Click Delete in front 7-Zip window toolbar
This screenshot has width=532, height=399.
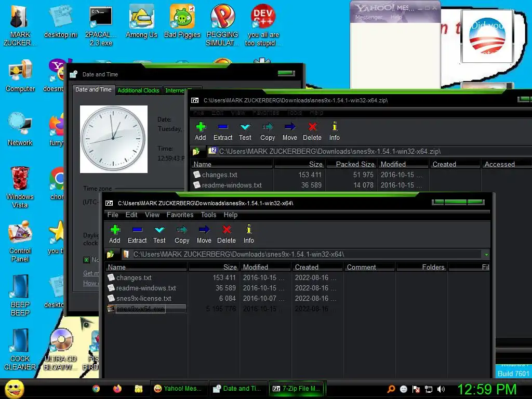(227, 234)
